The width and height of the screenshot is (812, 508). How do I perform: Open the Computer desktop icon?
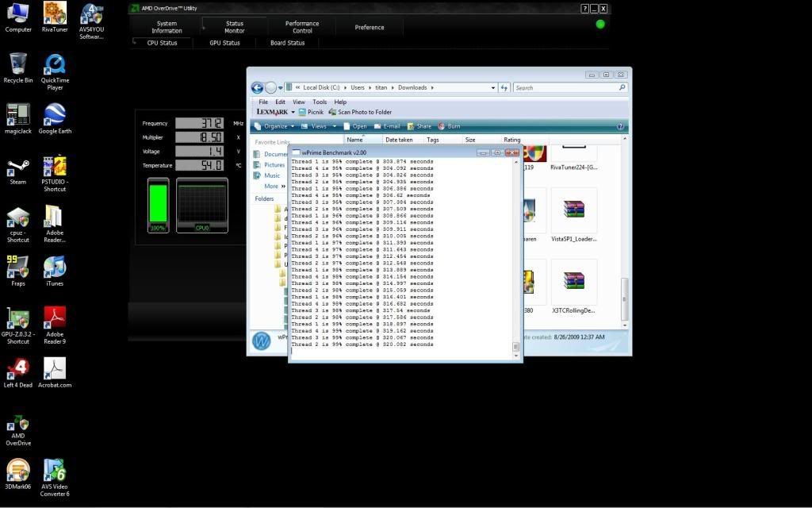click(18, 17)
